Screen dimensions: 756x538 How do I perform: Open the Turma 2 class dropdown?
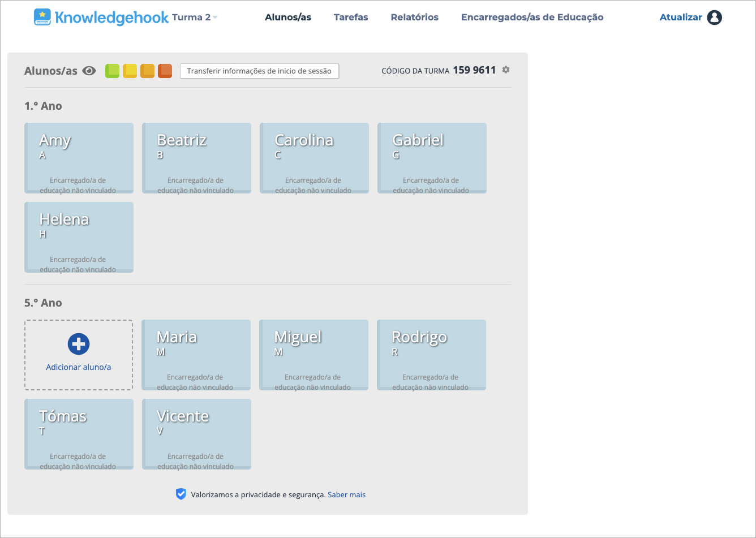(x=195, y=18)
